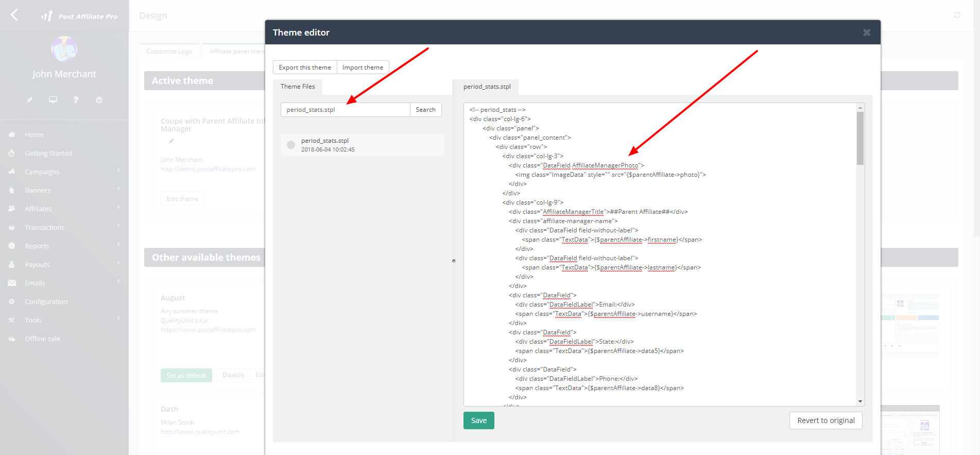The image size is (980, 455).
Task: Click Revert to original button
Action: pos(826,420)
